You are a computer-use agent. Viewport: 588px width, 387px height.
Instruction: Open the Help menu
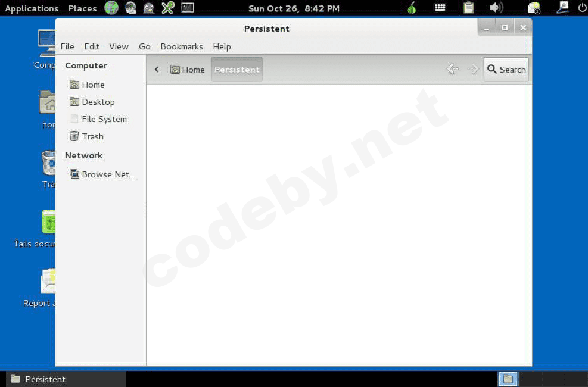(222, 46)
